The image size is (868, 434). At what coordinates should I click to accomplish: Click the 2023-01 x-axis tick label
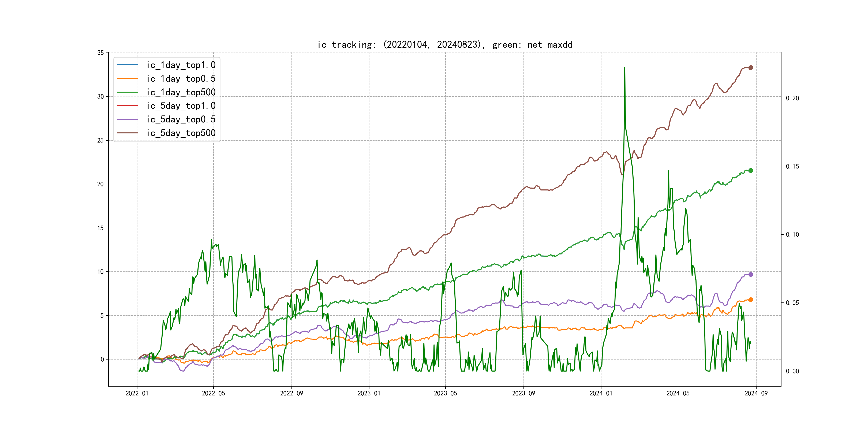(369, 393)
